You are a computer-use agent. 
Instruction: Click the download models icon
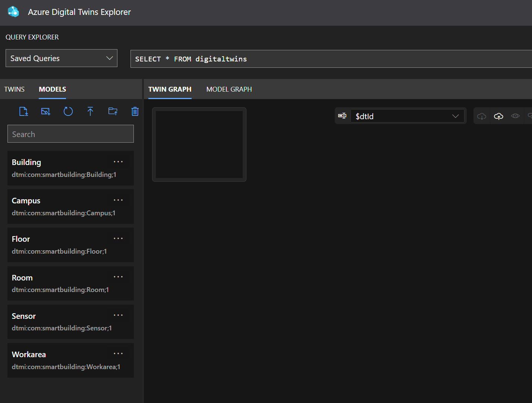click(23, 111)
